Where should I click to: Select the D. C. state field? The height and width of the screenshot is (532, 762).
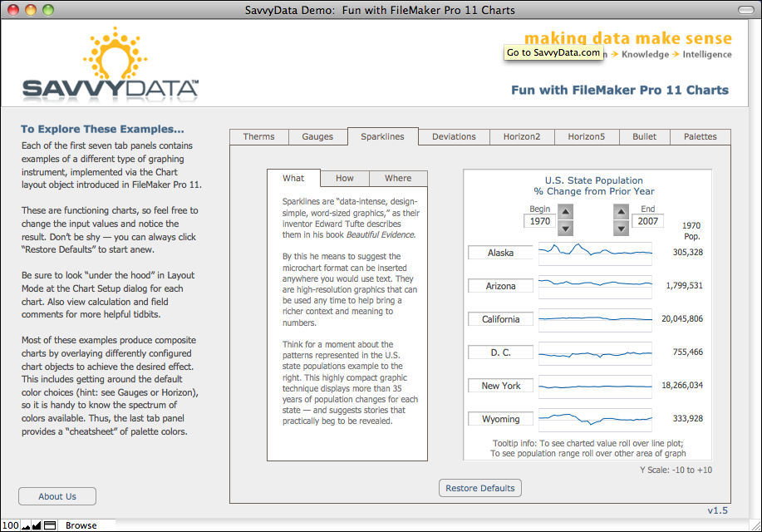pos(500,352)
